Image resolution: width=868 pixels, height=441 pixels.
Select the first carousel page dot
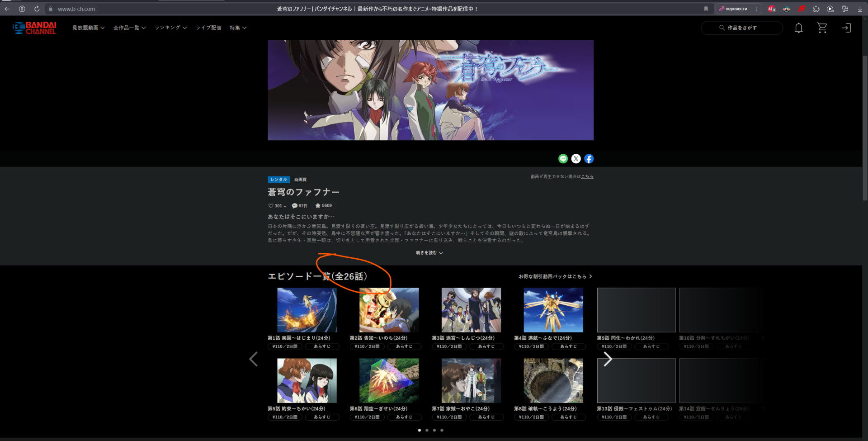coord(420,430)
